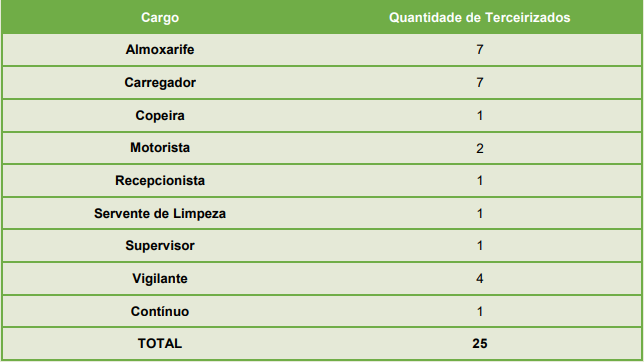Click the quantity 4 for Vigilante

(x=479, y=279)
